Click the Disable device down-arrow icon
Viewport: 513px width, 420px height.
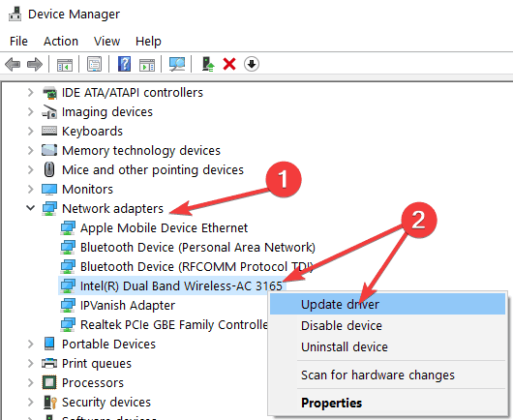point(252,64)
